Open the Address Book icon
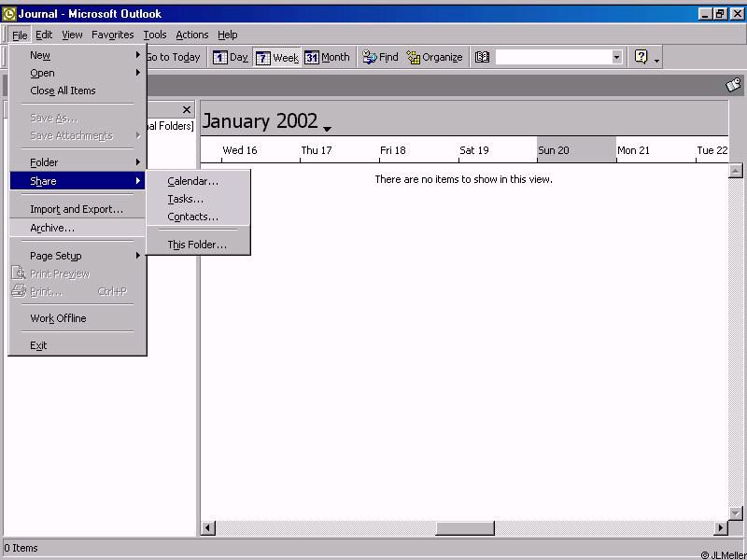This screenshot has height=560, width=747. (482, 58)
